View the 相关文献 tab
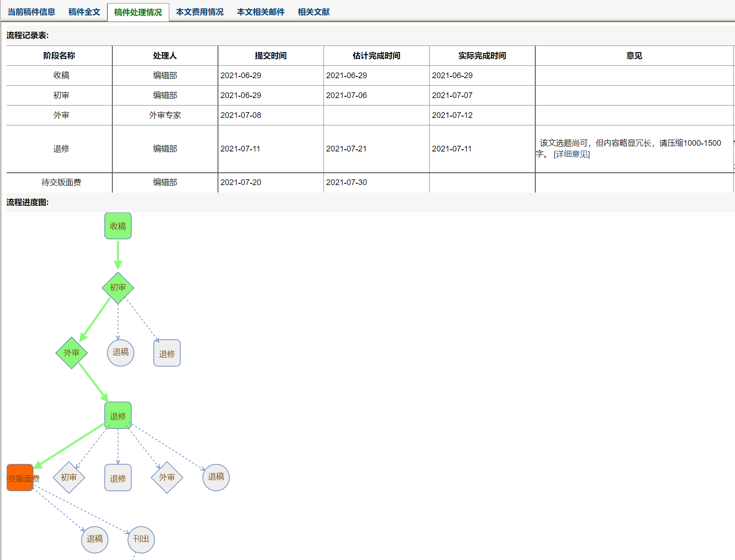 [313, 12]
